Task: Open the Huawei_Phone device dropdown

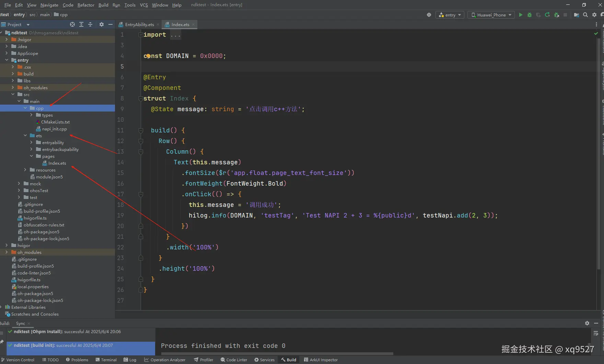Action: [x=491, y=15]
